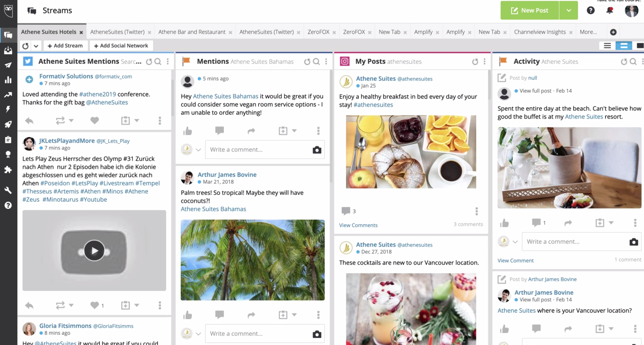Switch to the Athene Bar and Restaurant tab
Viewport: 644px width, 345px height.
coord(192,32)
